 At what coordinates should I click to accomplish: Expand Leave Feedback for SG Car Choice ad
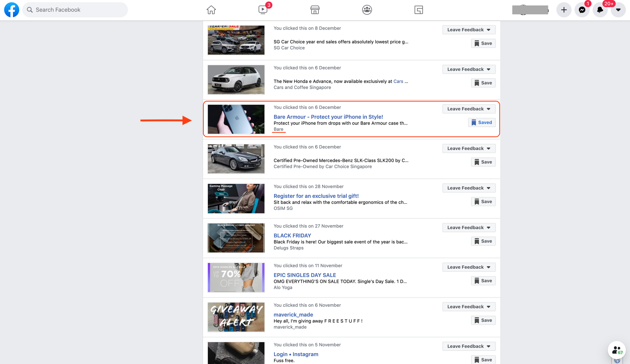[469, 30]
